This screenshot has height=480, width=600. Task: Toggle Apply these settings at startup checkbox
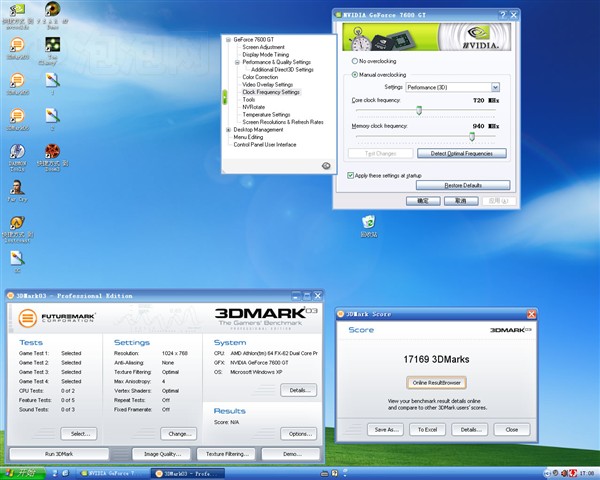tap(350, 175)
